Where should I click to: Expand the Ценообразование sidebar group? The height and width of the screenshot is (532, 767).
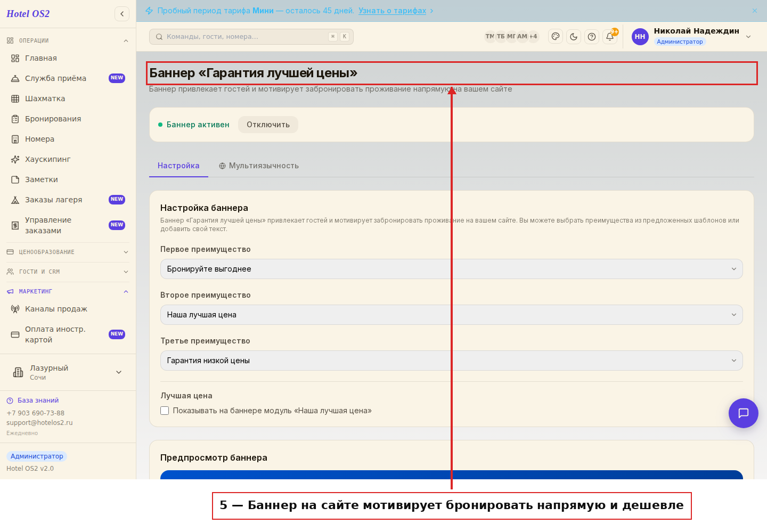click(68, 252)
